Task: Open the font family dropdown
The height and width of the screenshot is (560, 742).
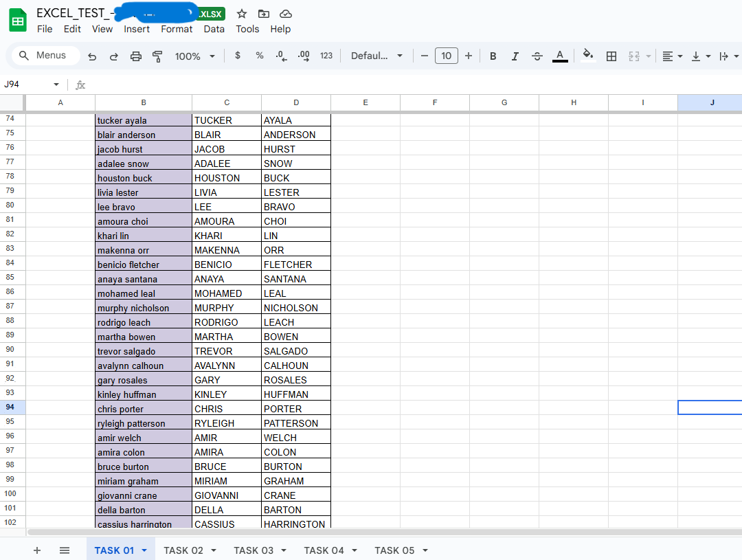Action: [376, 56]
